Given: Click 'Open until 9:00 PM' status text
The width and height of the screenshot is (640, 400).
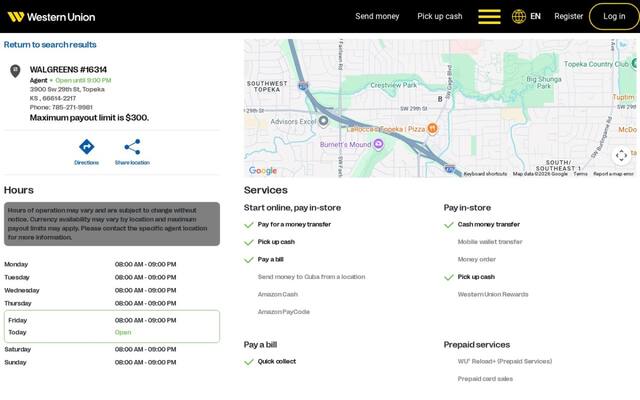Looking at the screenshot, I should point(83,80).
